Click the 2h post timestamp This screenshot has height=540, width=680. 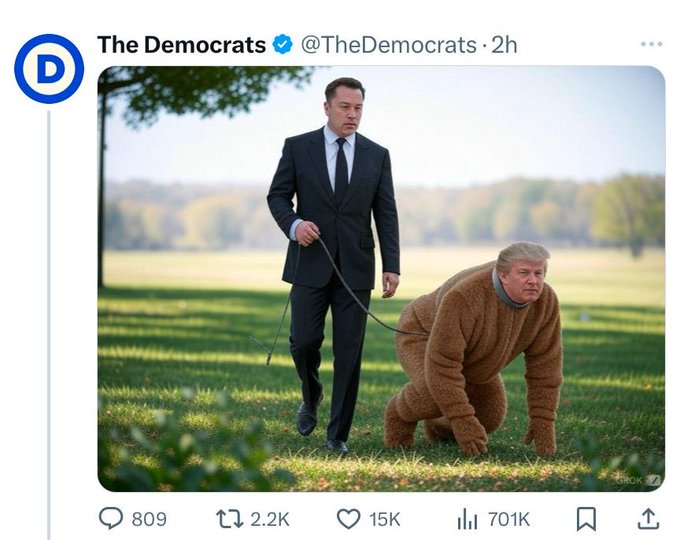coord(505,45)
